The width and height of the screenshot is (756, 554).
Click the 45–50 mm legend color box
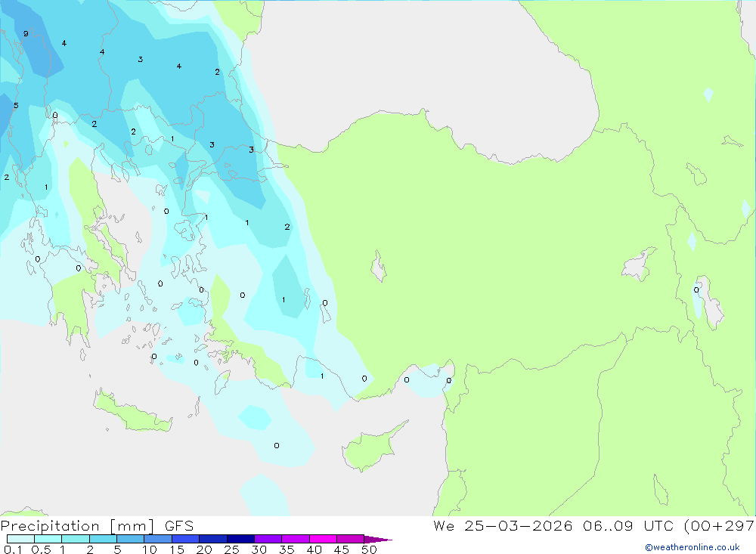pos(350,539)
